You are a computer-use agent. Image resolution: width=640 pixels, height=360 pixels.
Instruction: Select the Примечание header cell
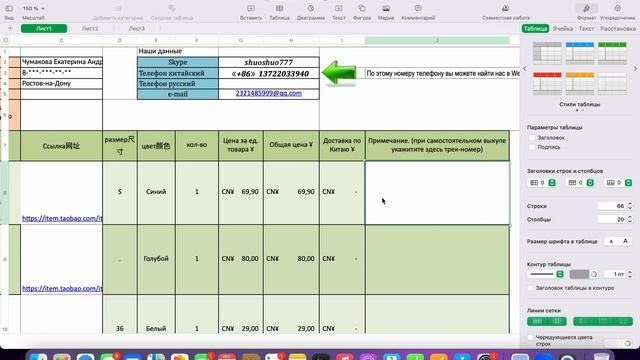click(x=437, y=145)
